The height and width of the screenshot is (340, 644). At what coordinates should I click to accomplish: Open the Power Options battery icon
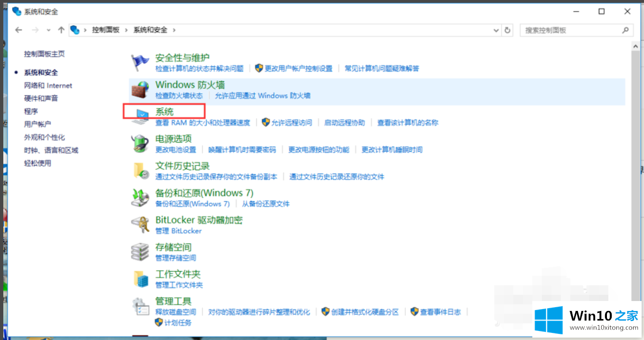pyautogui.click(x=140, y=144)
